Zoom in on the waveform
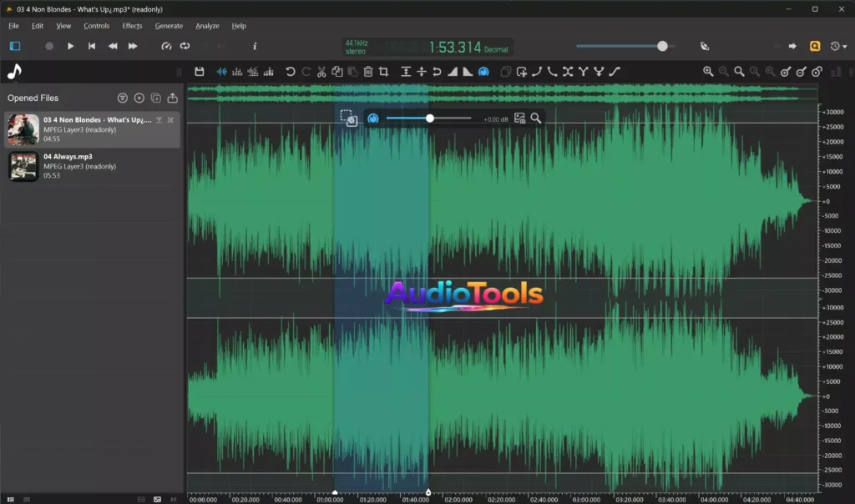Image resolution: width=855 pixels, height=504 pixels. coord(709,72)
